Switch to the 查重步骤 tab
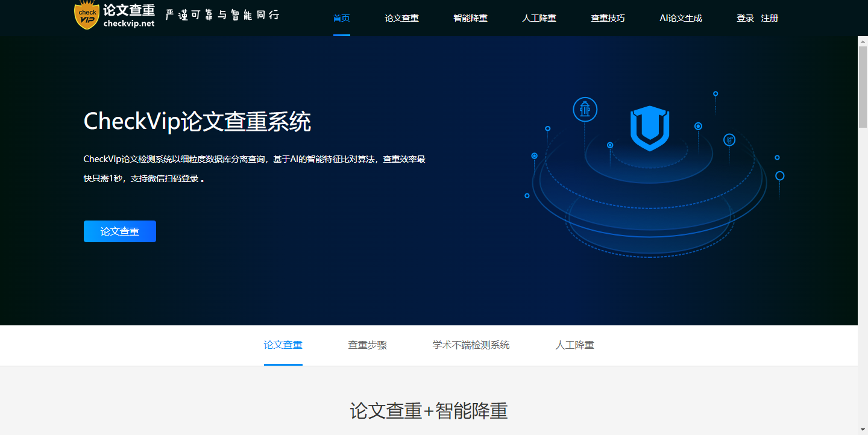 point(368,345)
